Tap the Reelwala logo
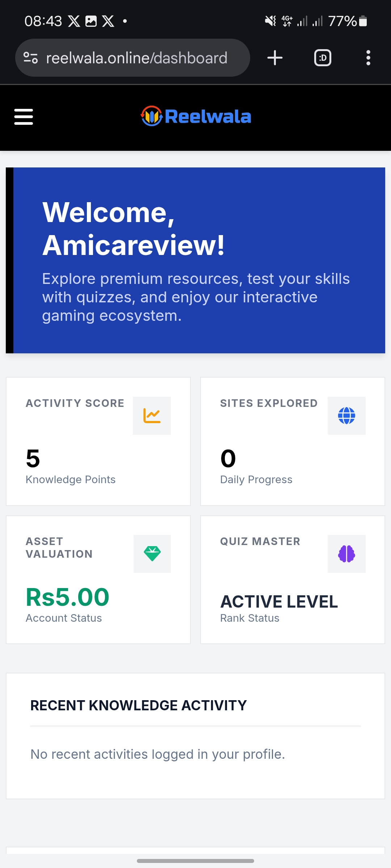 point(196,116)
